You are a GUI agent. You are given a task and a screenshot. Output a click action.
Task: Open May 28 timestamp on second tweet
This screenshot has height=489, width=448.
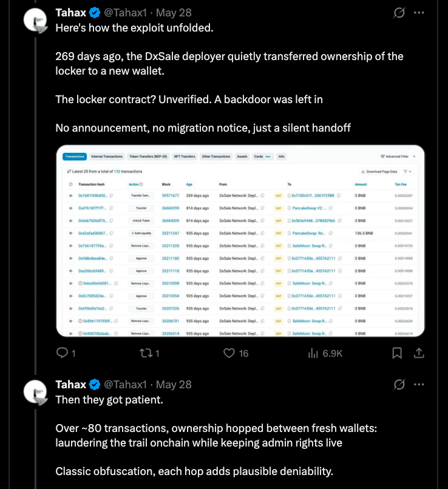pos(174,385)
